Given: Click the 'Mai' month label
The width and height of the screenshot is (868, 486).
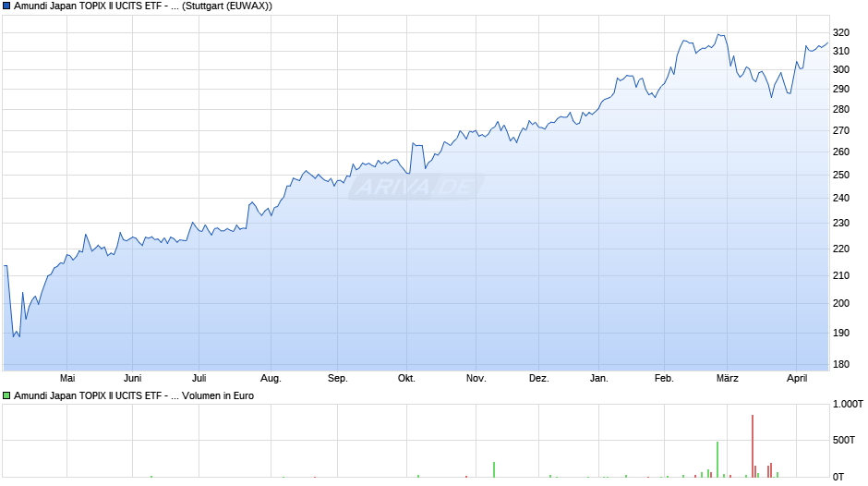Looking at the screenshot, I should tap(67, 378).
